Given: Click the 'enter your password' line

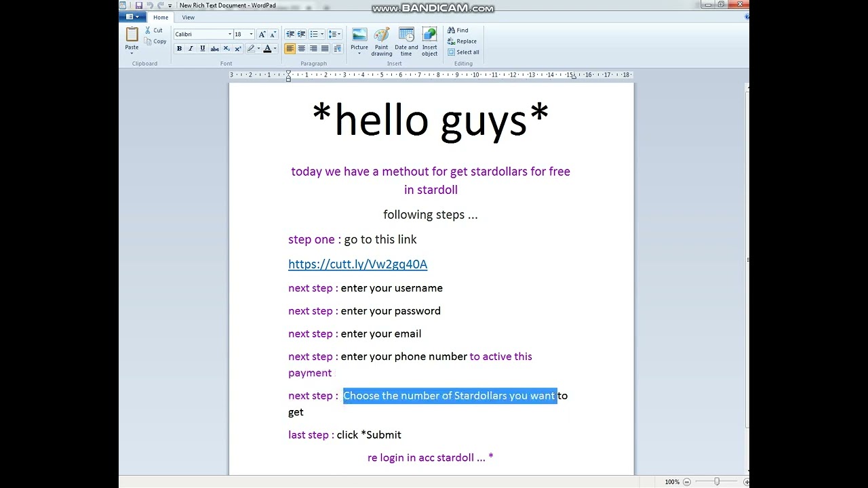Looking at the screenshot, I should [391, 311].
